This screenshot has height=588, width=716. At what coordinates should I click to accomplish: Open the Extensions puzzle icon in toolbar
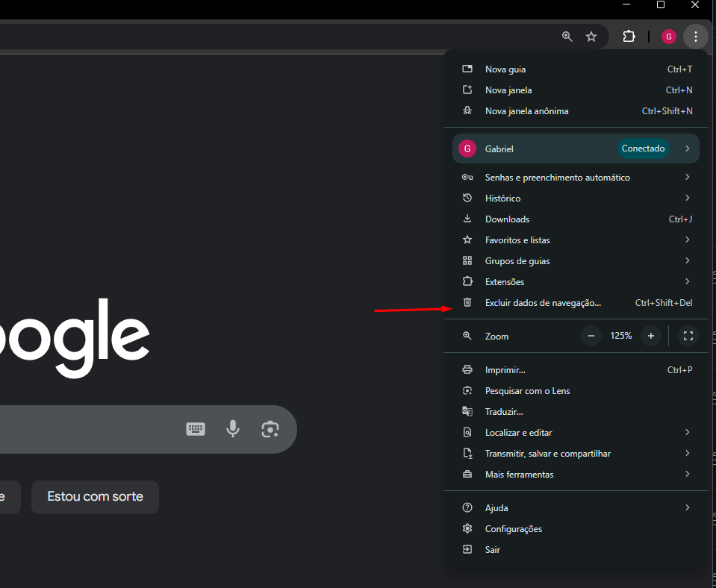[x=629, y=37]
